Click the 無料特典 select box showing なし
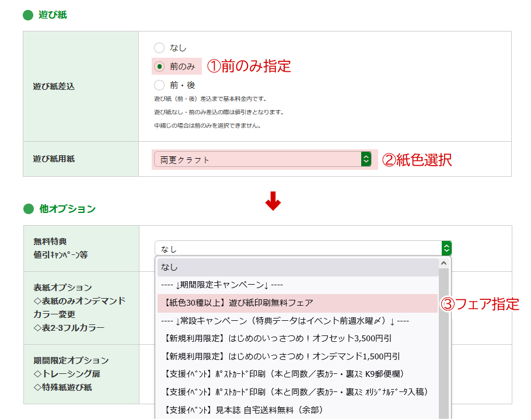Screen dimensions: 531x420 (x=298, y=249)
